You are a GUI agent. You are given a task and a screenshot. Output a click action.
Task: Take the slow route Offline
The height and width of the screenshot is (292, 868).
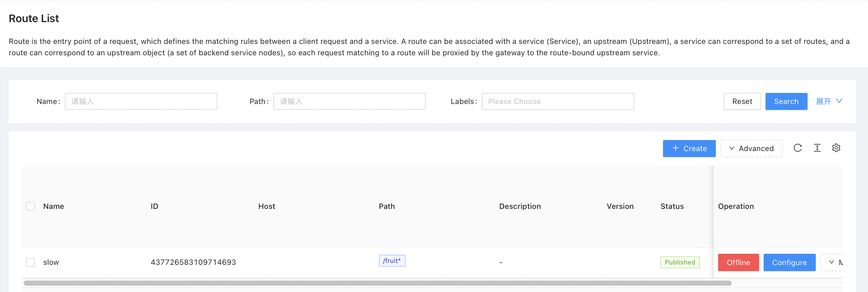pyautogui.click(x=738, y=262)
